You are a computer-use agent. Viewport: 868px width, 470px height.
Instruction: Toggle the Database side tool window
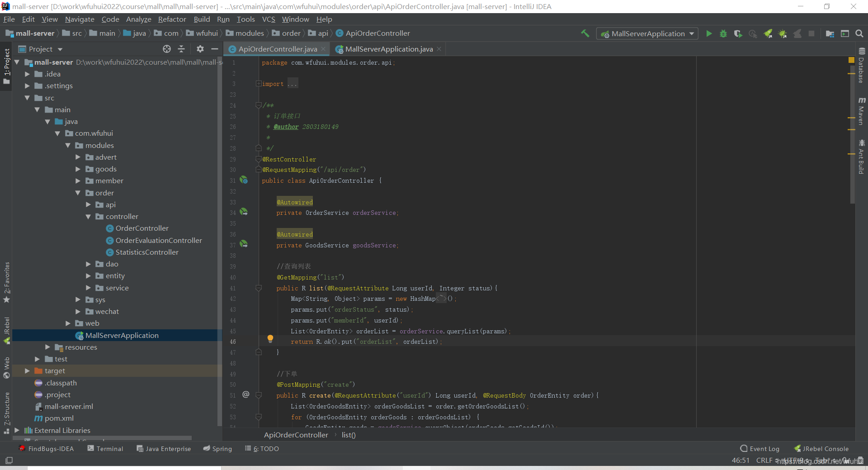tap(862, 66)
